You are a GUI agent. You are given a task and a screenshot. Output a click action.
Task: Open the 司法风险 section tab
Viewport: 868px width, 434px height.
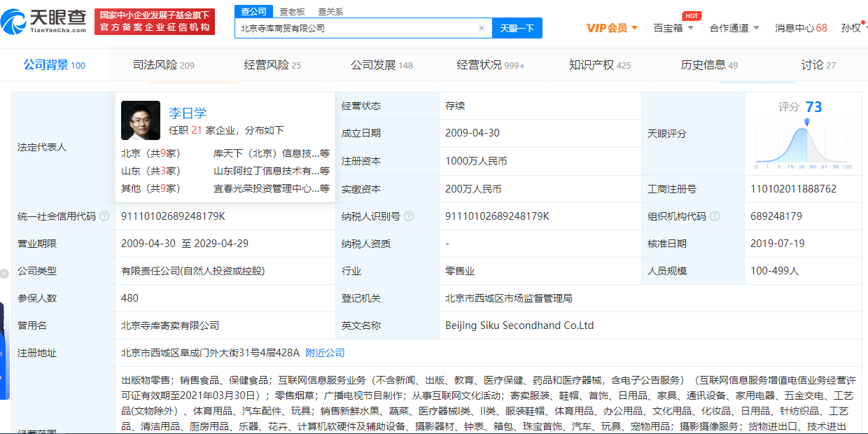164,65
